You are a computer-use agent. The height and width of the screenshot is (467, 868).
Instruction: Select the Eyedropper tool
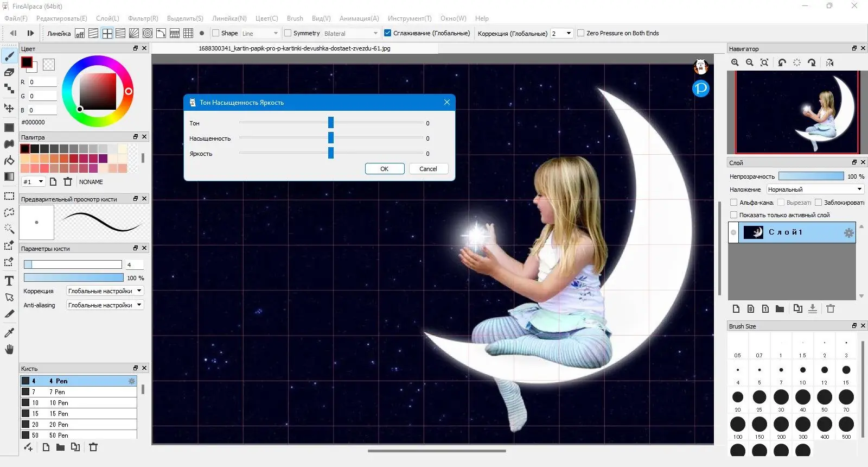point(9,333)
